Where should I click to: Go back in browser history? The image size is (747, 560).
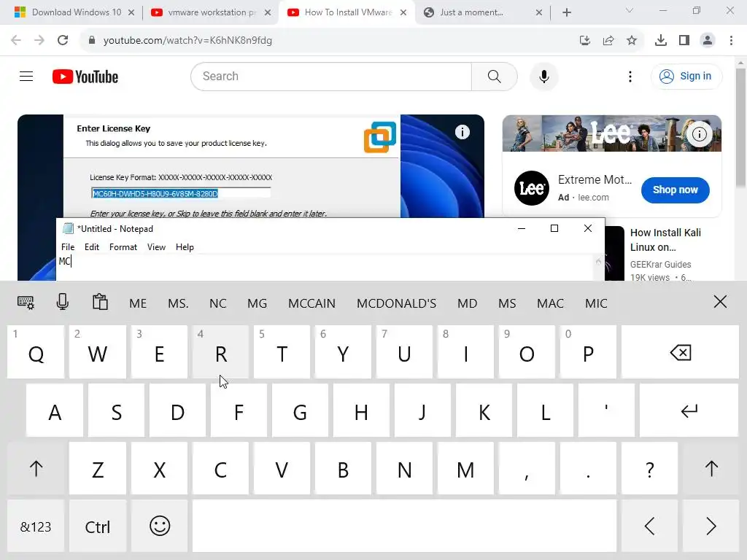click(x=16, y=40)
